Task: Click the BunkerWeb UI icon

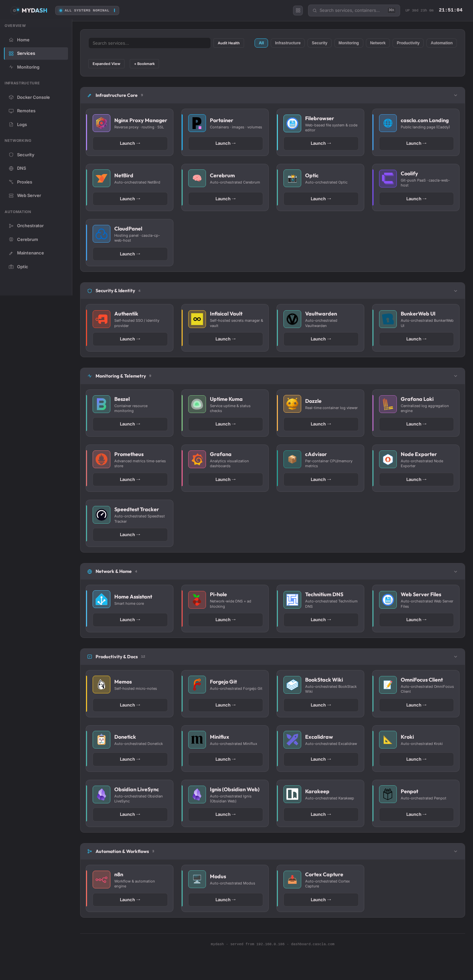Action: tap(387, 319)
